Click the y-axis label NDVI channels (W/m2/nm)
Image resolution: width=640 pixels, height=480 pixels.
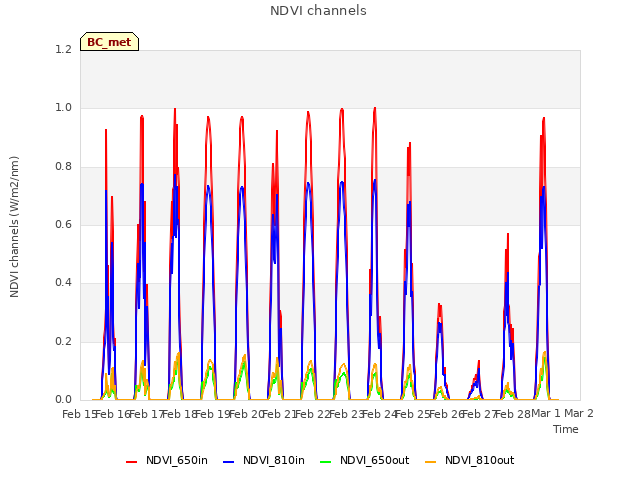(x=14, y=227)
